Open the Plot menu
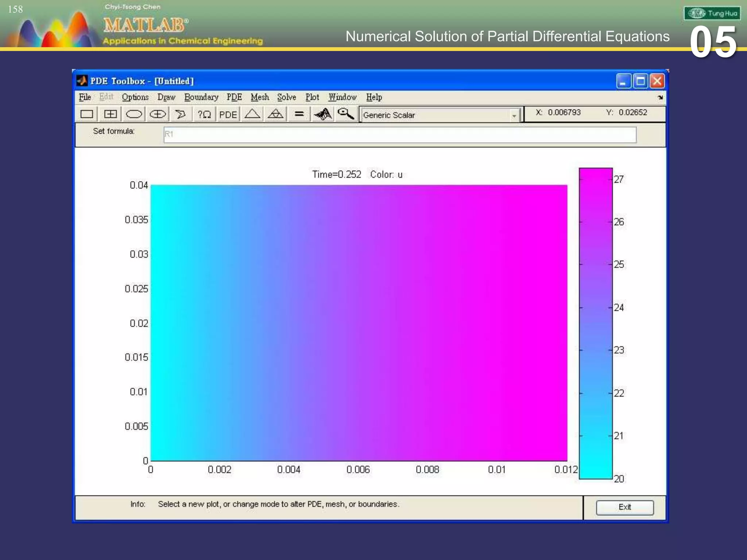Image resolution: width=747 pixels, height=560 pixels. [x=312, y=97]
